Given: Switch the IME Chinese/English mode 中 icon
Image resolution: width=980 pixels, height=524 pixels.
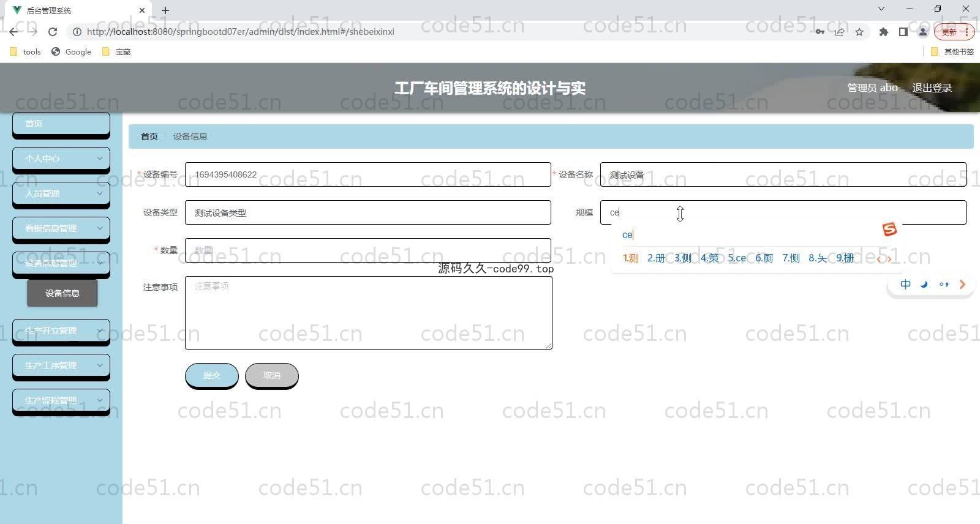Looking at the screenshot, I should [906, 284].
